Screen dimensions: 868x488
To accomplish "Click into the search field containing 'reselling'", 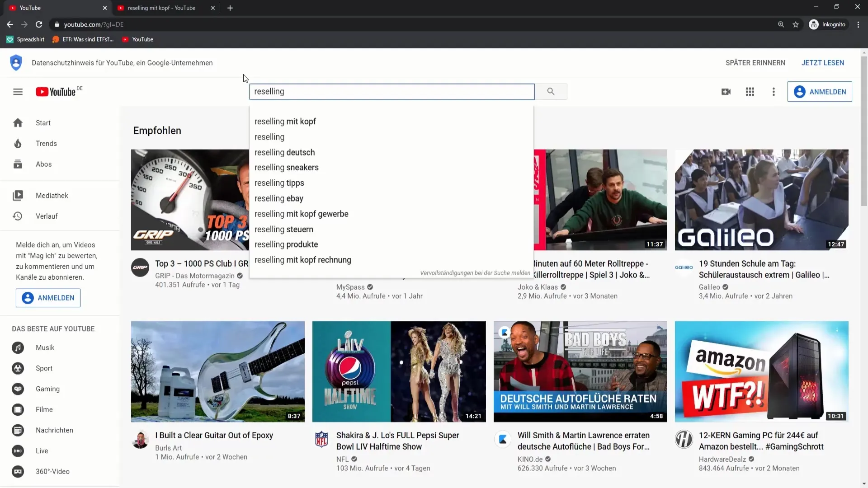I will coord(391,92).
